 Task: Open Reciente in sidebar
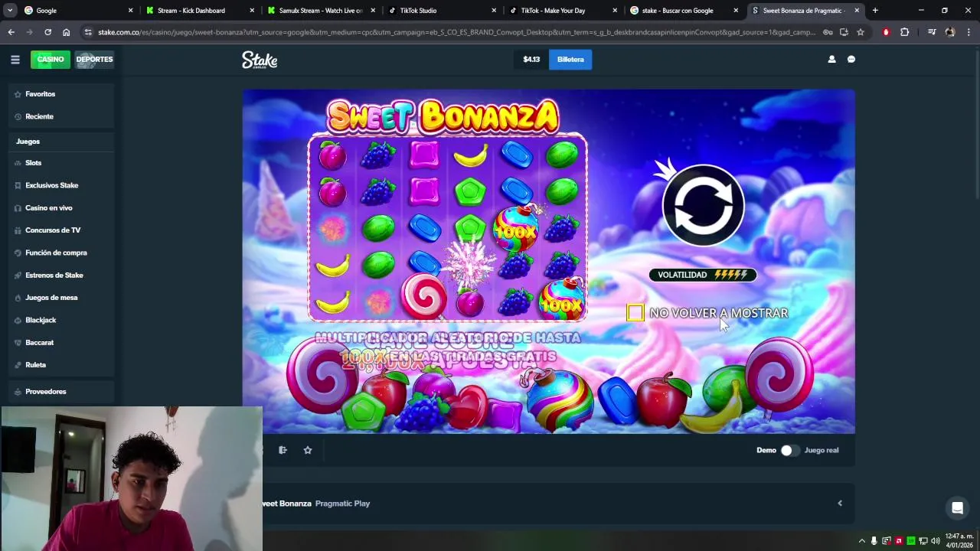tap(61, 116)
